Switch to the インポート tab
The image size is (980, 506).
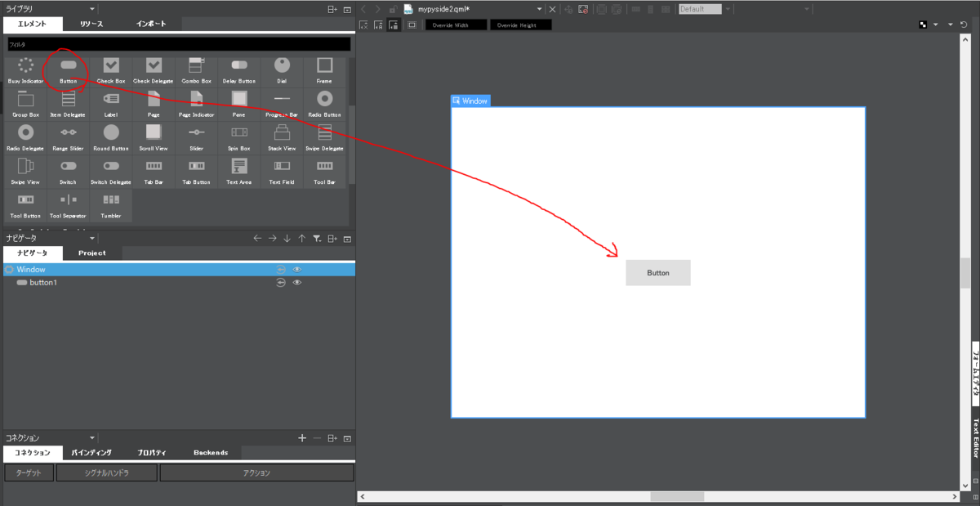[151, 25]
